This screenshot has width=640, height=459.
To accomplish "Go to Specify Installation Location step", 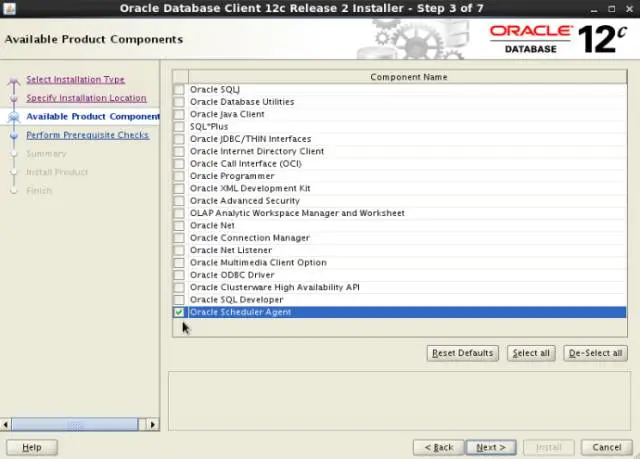I will pos(86,98).
